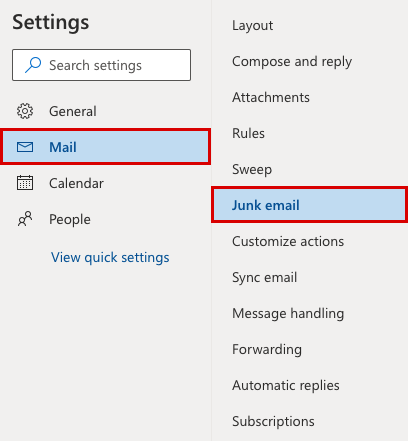408x441 pixels.
Task: Focus the Search settings field
Action: coord(101,65)
